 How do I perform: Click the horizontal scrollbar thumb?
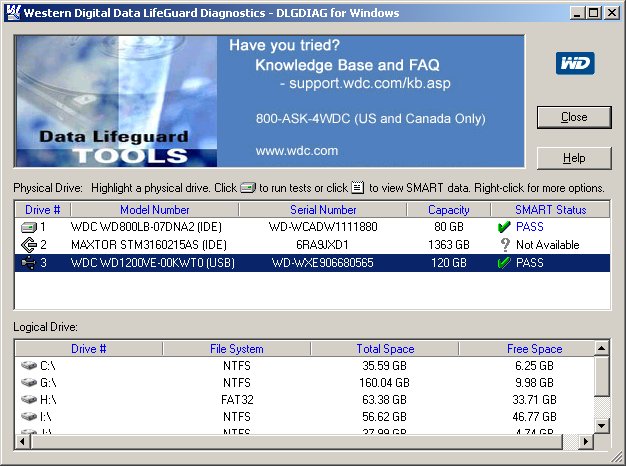296,441
